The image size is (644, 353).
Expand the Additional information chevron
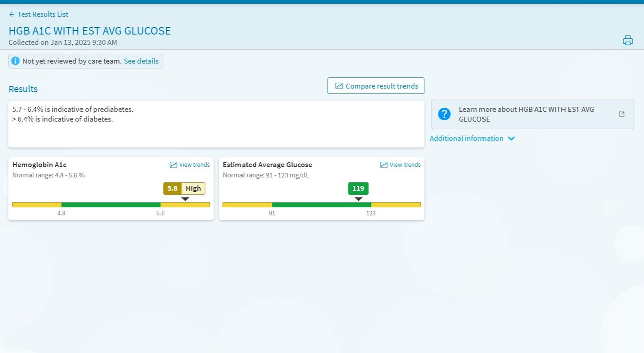point(511,139)
